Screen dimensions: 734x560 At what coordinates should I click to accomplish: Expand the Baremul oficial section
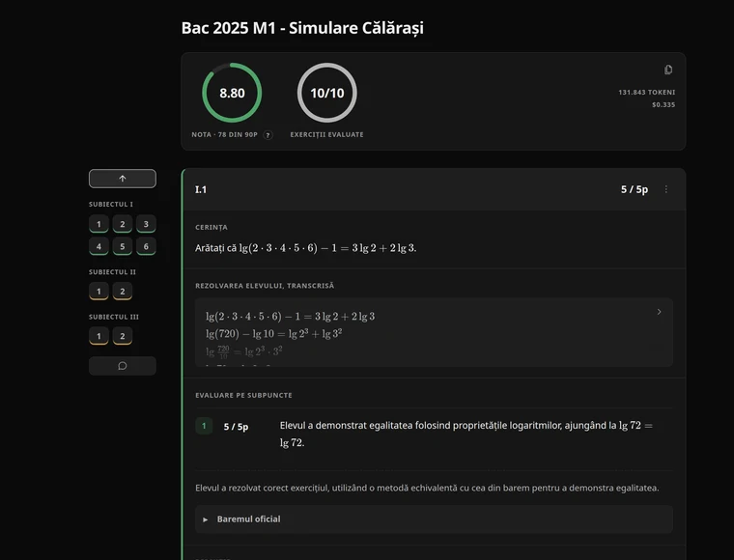434,519
